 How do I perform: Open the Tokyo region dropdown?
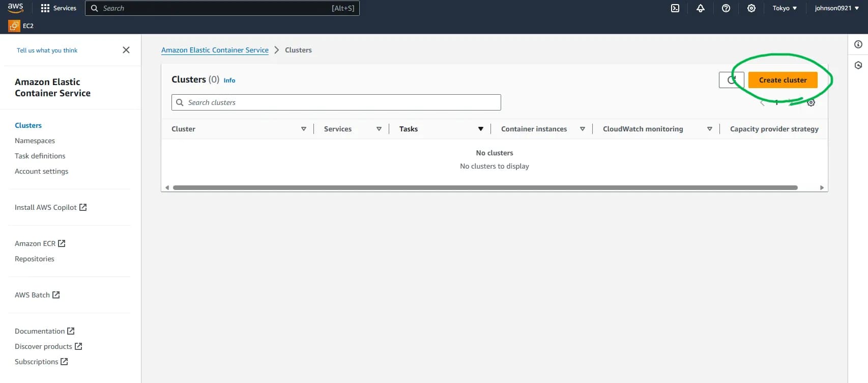coord(785,8)
